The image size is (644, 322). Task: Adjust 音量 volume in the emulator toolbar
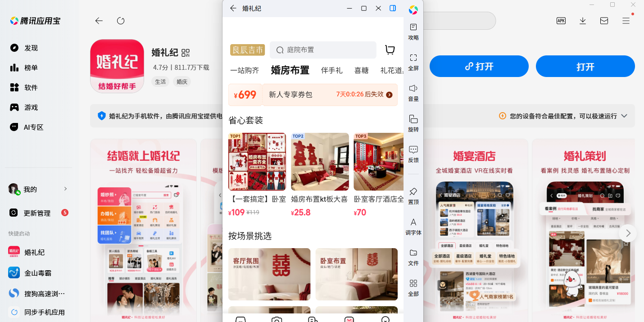pyautogui.click(x=413, y=93)
